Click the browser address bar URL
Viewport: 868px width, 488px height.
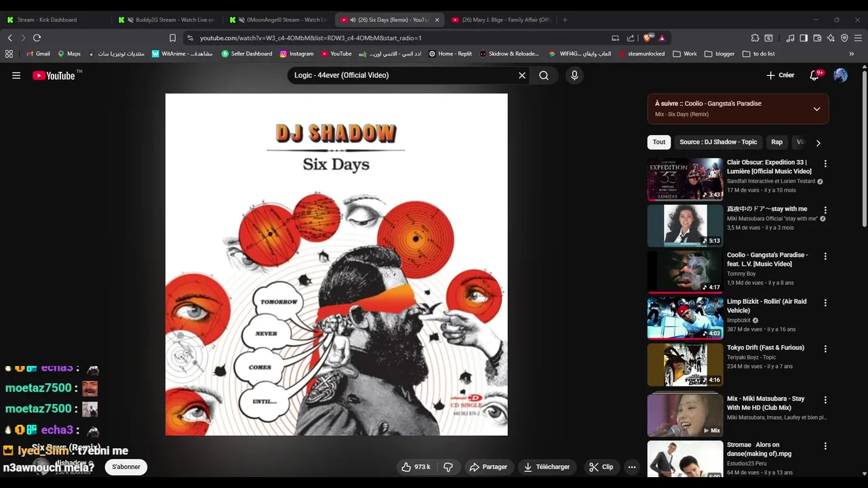(x=311, y=38)
